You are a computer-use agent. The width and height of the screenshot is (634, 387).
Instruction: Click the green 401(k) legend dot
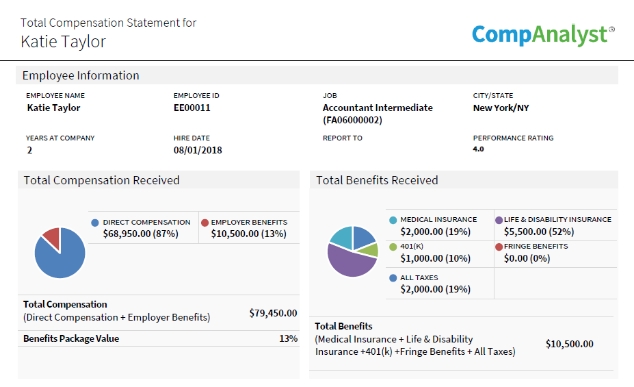pos(393,247)
